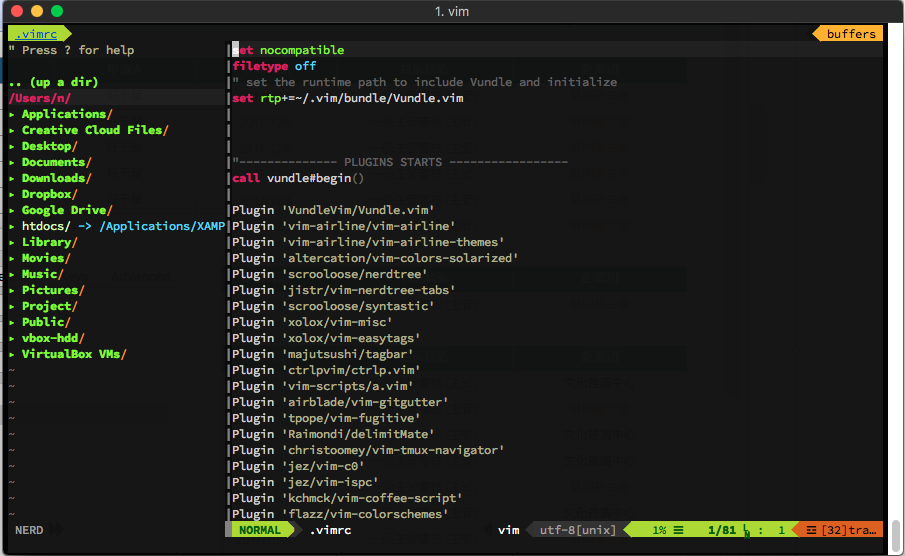Expand the Google Drive folder arrow
This screenshot has width=905, height=556.
click(x=12, y=211)
